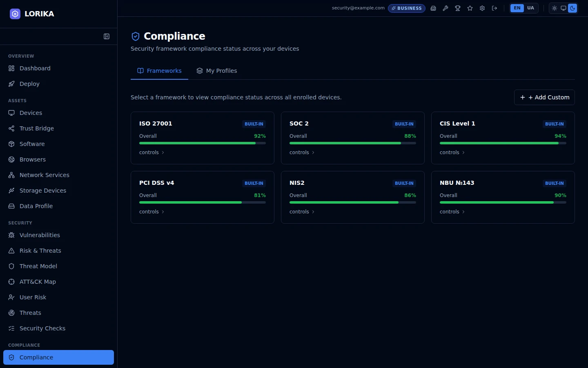Select dark theme with moon icon

point(572,8)
